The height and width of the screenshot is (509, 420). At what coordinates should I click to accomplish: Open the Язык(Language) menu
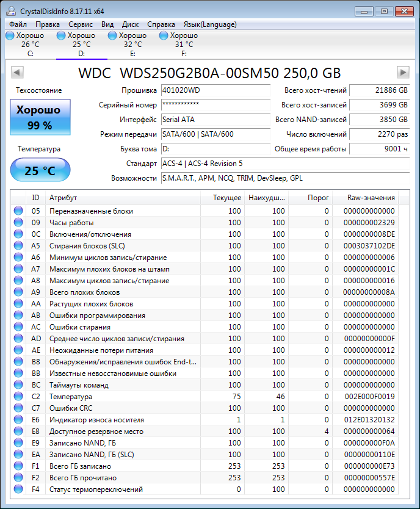pos(210,24)
